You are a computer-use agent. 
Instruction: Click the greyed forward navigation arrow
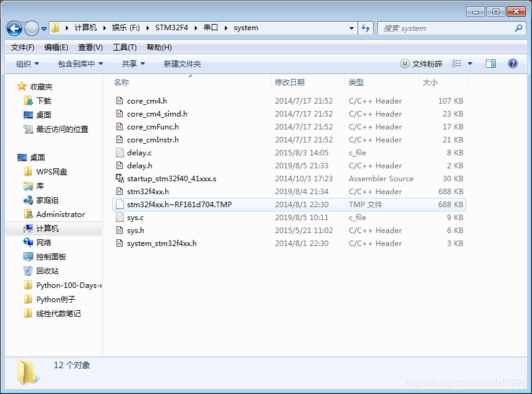coord(31,28)
